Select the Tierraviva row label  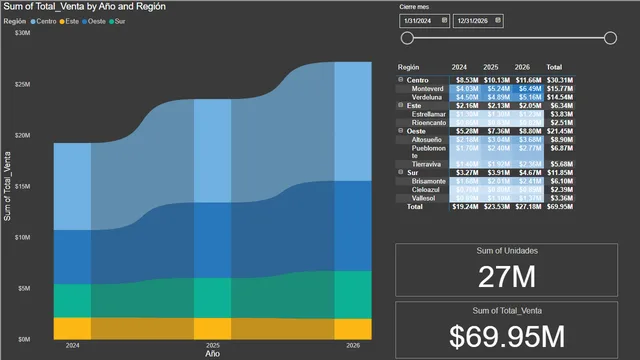(426, 164)
